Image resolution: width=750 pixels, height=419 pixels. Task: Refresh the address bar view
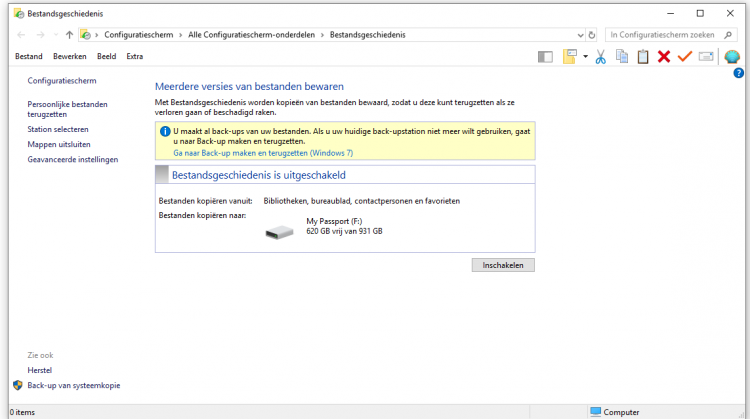591,34
